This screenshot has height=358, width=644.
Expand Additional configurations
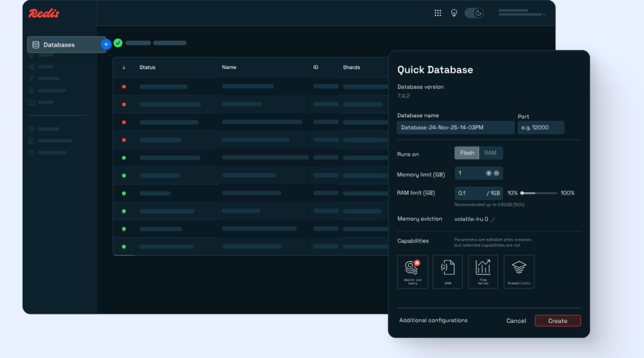433,320
